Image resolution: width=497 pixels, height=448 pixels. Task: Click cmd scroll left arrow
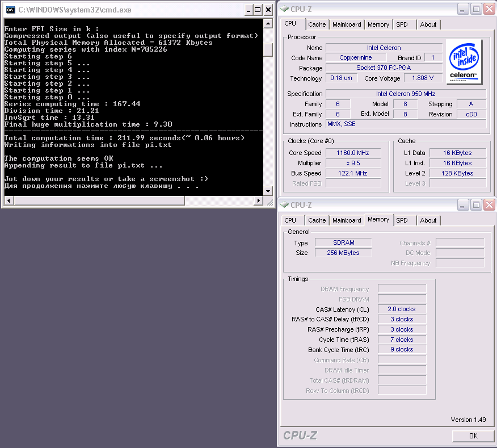coord(9,200)
